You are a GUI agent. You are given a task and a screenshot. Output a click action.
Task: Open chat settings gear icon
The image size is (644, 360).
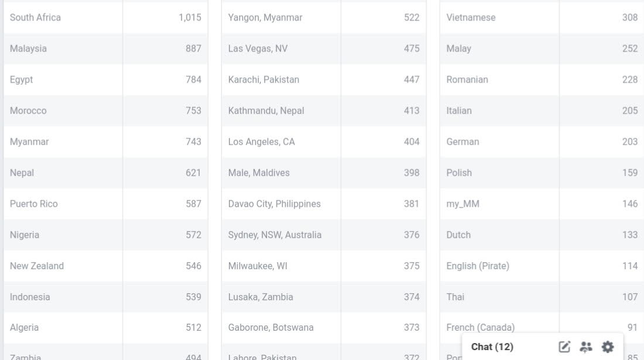point(608,347)
